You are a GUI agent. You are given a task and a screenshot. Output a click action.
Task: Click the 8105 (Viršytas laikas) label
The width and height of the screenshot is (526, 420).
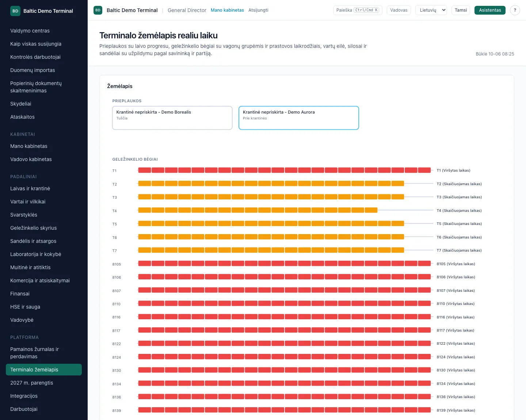(x=456, y=264)
